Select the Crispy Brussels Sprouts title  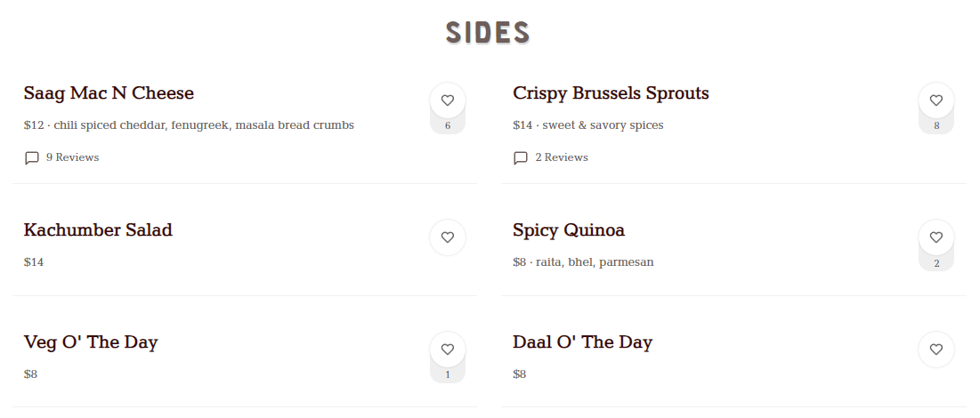[611, 93]
